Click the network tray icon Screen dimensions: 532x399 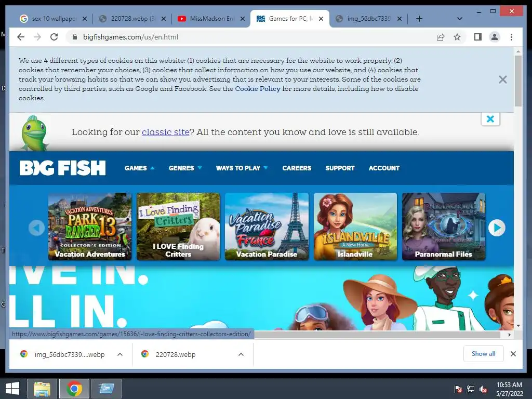[471, 389]
